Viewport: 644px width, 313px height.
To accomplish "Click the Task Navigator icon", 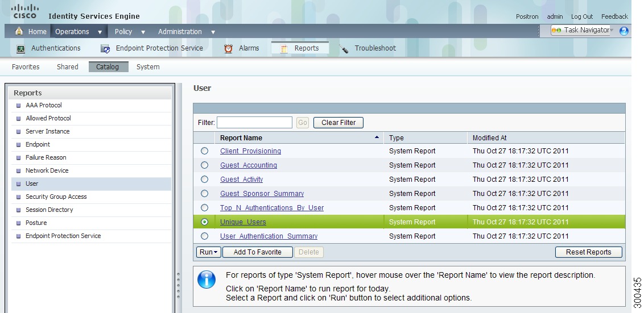I will pos(556,30).
